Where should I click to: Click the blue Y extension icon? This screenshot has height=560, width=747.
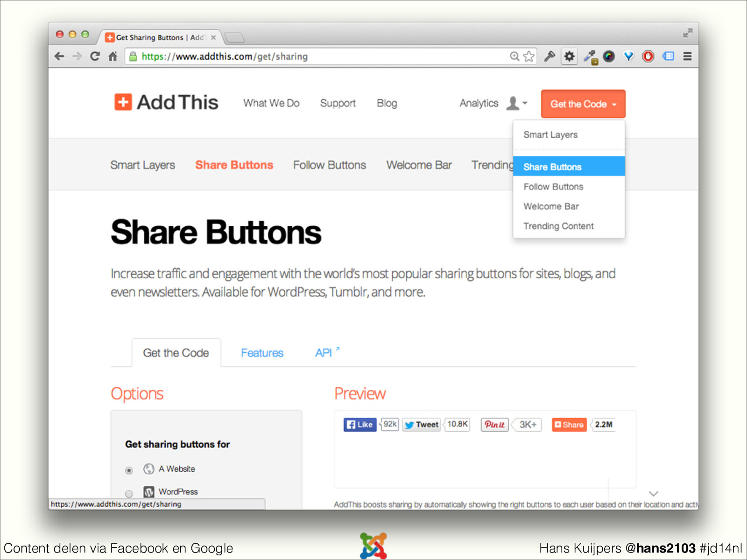coord(629,56)
